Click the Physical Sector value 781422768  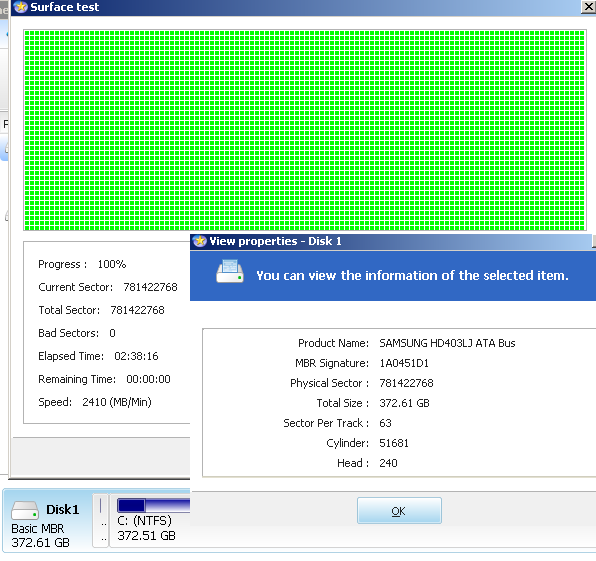click(x=406, y=383)
